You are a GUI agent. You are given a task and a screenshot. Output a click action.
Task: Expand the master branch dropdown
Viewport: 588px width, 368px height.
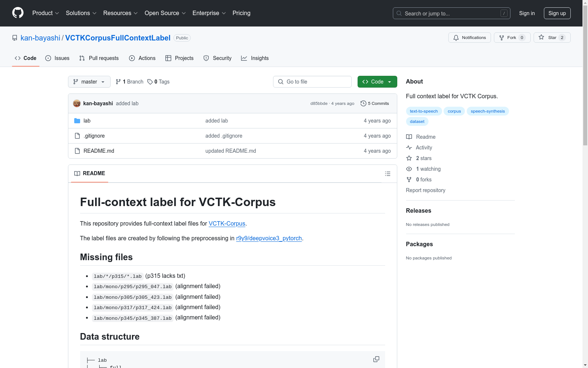point(89,82)
